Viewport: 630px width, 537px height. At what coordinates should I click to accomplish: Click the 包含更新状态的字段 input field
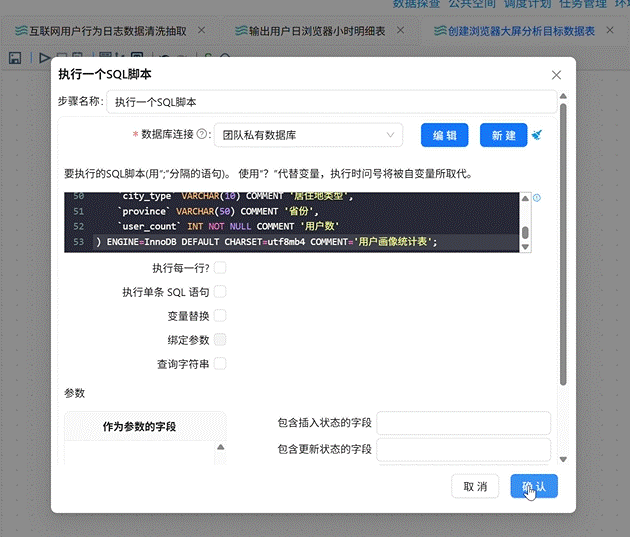pyautogui.click(x=464, y=450)
